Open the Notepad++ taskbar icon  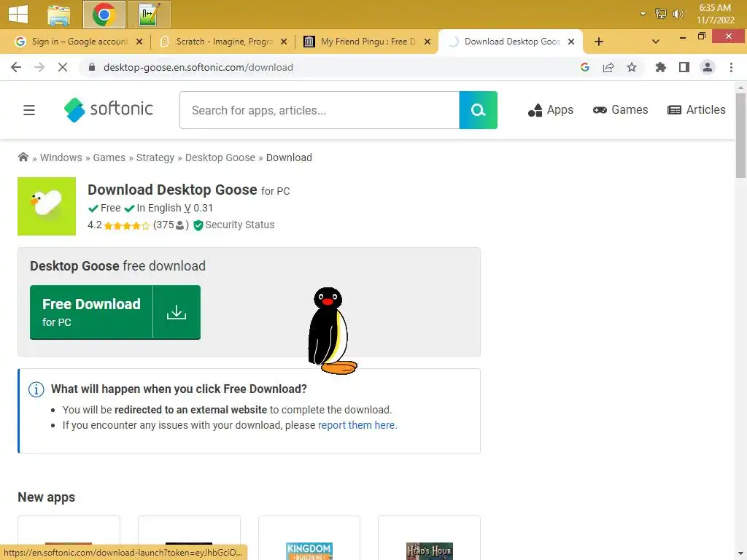[x=150, y=15]
